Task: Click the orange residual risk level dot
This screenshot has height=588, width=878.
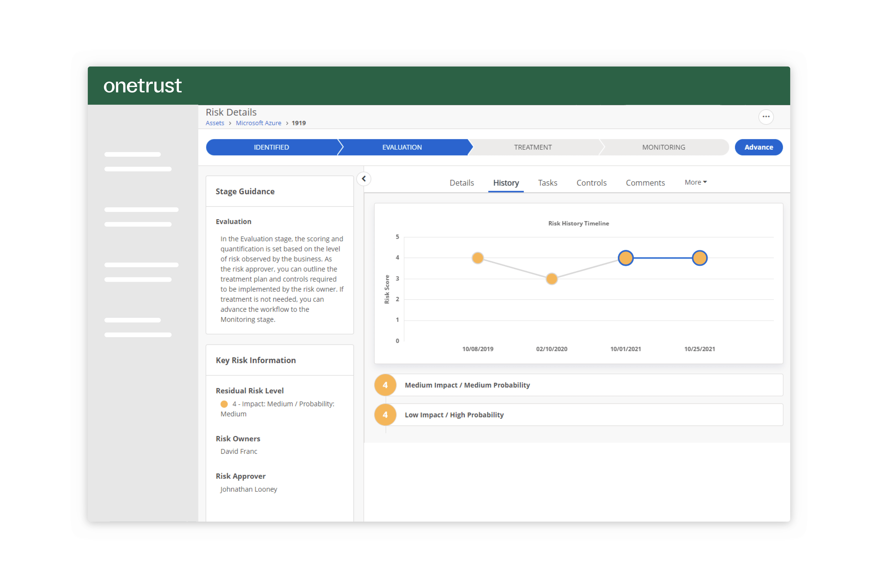Action: point(224,404)
